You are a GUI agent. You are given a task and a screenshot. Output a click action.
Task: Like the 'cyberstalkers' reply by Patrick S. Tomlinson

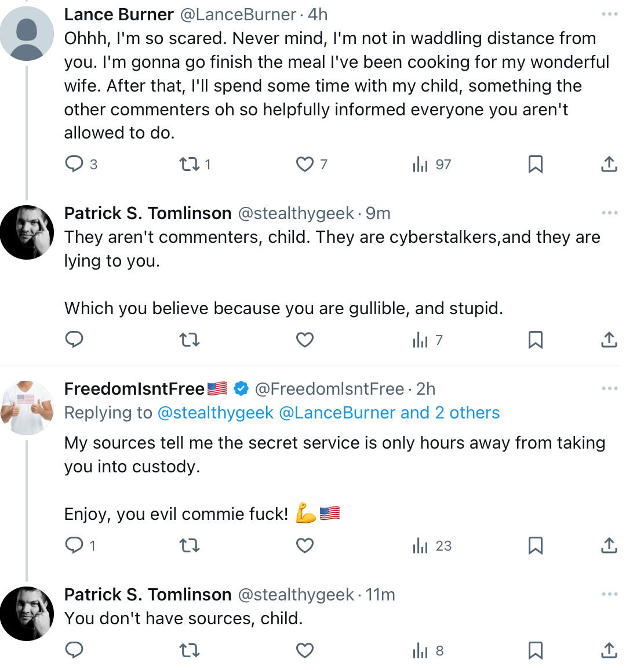click(305, 340)
